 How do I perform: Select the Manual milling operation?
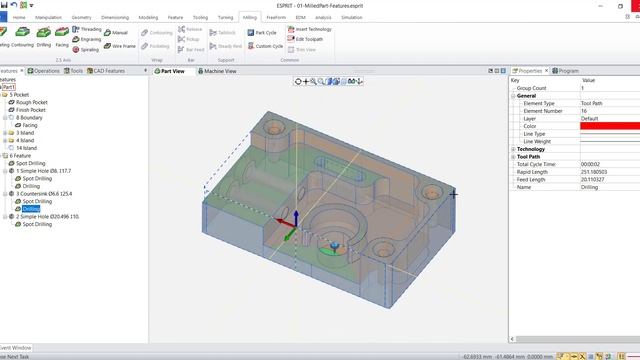tap(116, 33)
